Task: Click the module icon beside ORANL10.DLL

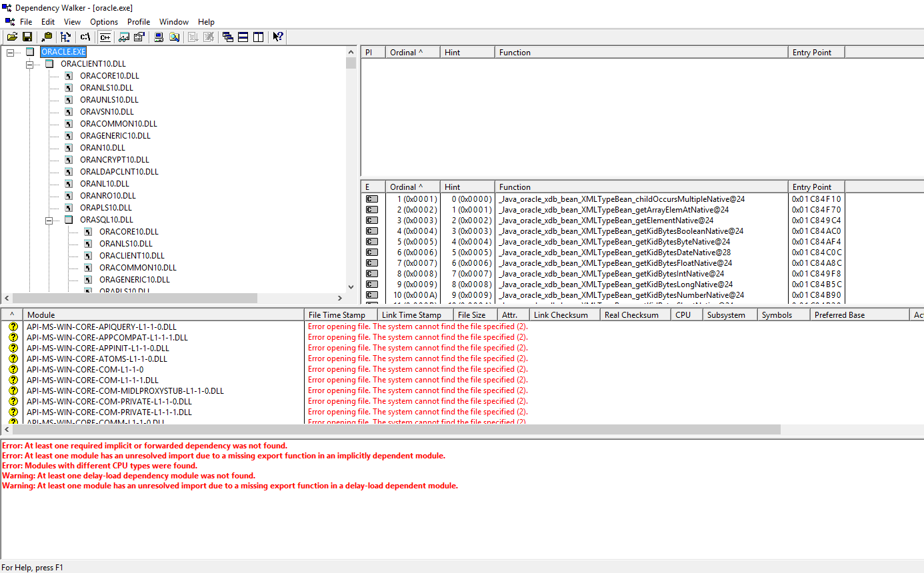Action: pyautogui.click(x=69, y=184)
